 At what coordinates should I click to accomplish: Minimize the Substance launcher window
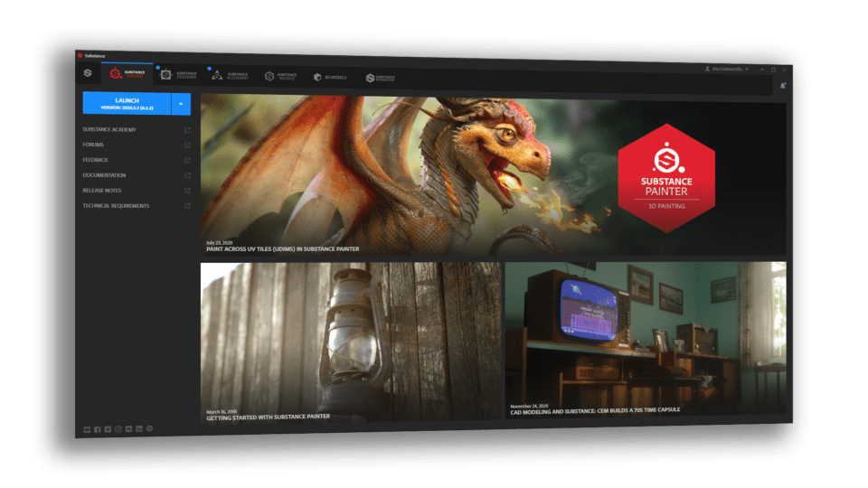[x=761, y=70]
